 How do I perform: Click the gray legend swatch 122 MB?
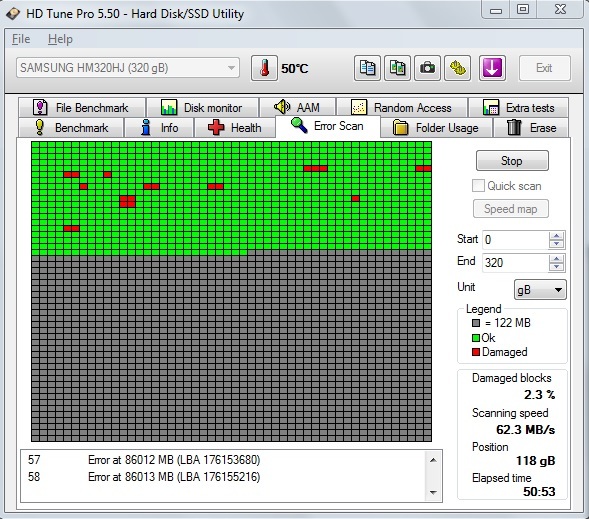[x=476, y=323]
